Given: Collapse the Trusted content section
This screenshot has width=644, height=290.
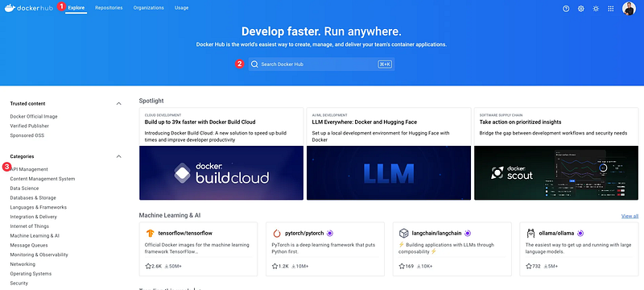Looking at the screenshot, I should 118,103.
